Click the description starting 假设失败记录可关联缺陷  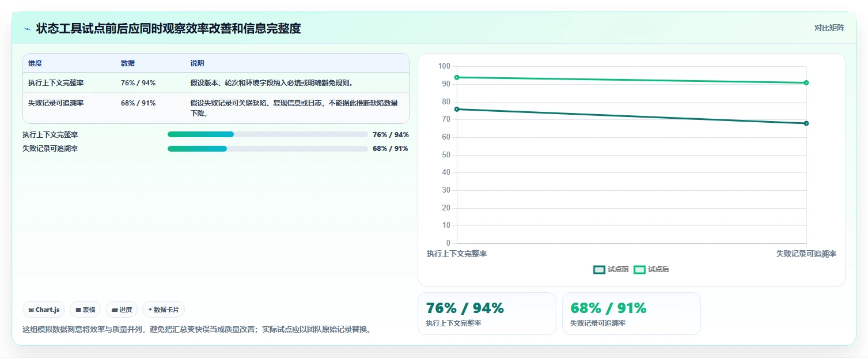click(x=294, y=108)
